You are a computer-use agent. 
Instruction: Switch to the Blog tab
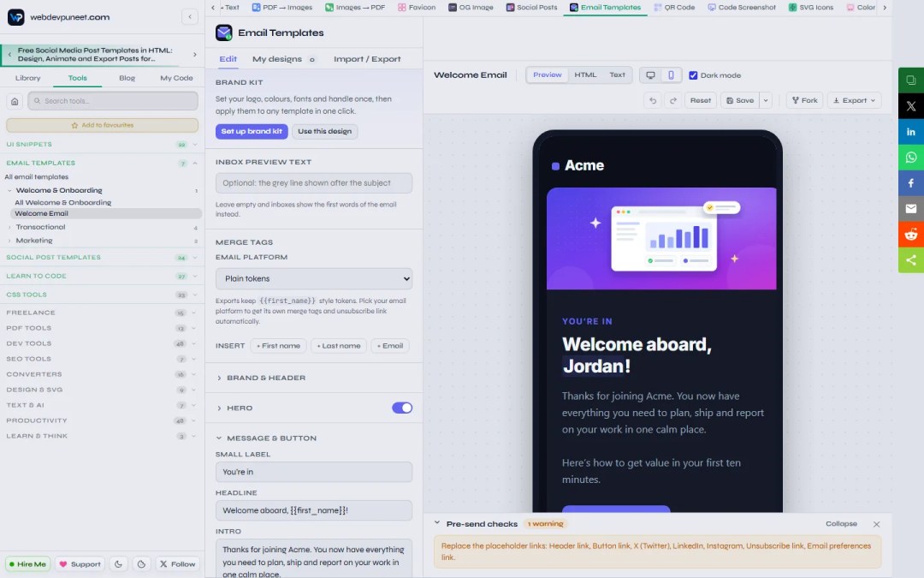[x=127, y=78]
